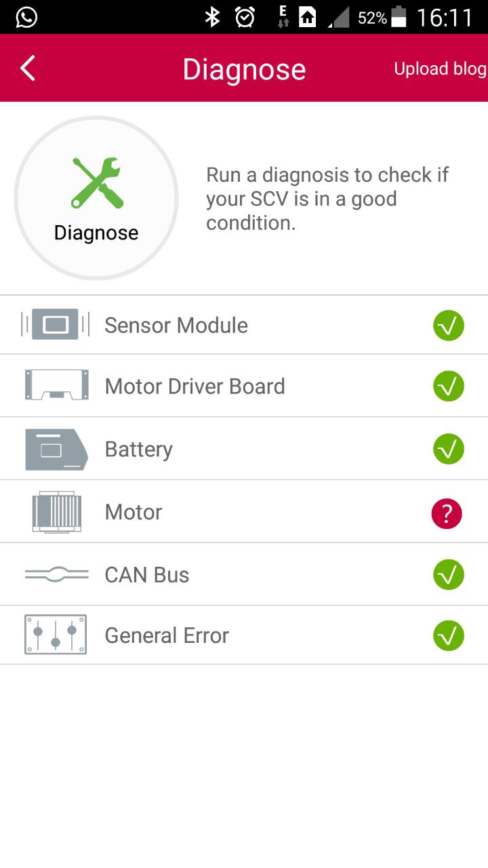Tap the WhatsApp notification icon
Screen dimensions: 488x868
click(x=26, y=17)
